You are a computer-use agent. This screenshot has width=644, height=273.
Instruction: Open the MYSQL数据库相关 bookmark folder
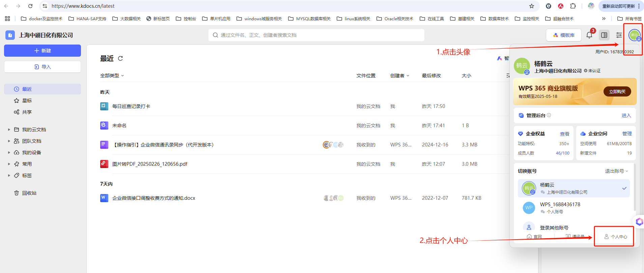coord(309,19)
